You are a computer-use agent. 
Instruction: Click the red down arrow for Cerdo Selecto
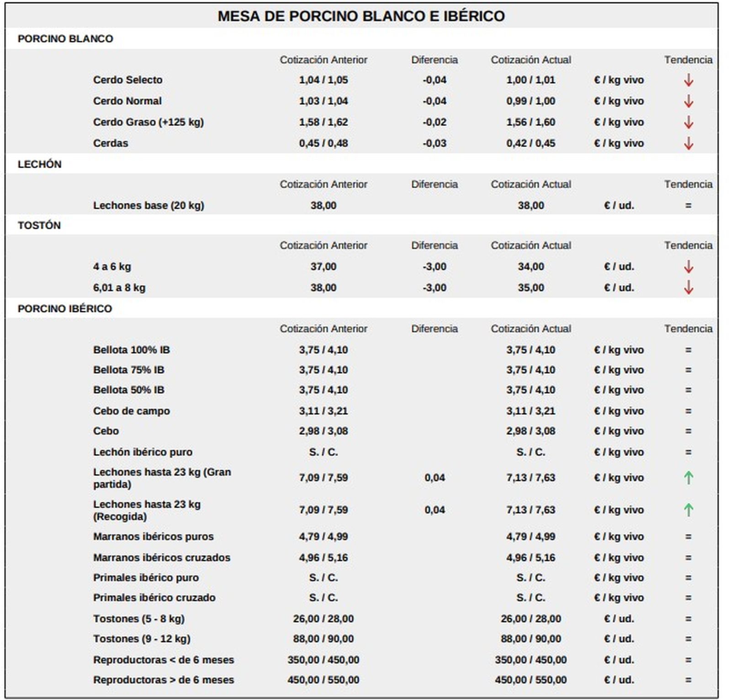pyautogui.click(x=688, y=80)
